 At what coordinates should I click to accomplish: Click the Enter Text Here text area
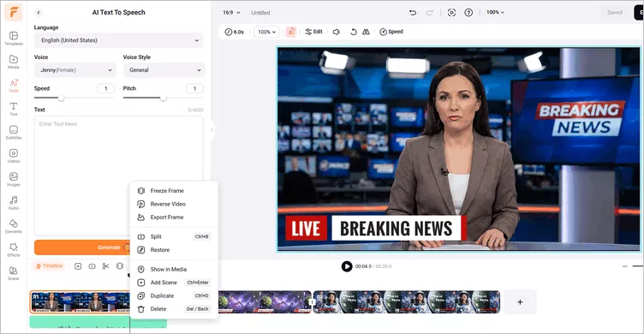point(118,176)
